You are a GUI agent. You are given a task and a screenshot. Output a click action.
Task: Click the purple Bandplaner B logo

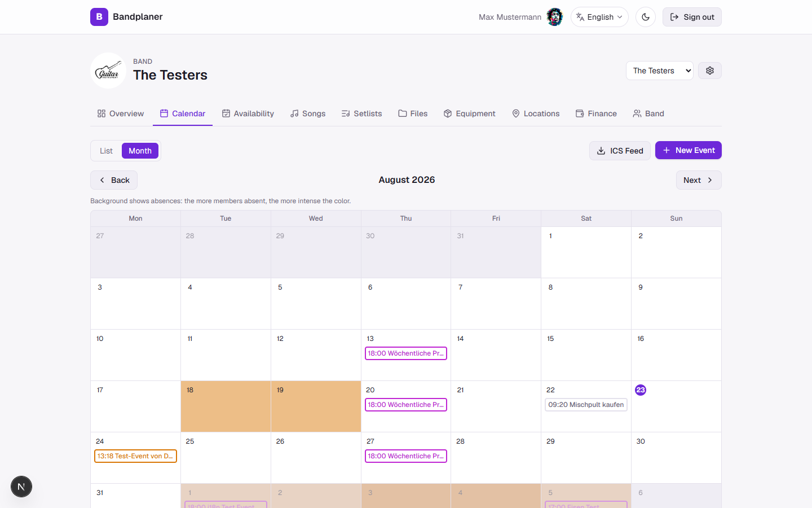tap(99, 17)
